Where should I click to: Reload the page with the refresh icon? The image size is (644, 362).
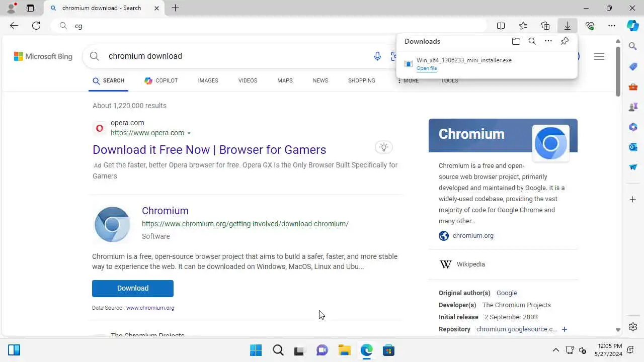click(x=36, y=26)
